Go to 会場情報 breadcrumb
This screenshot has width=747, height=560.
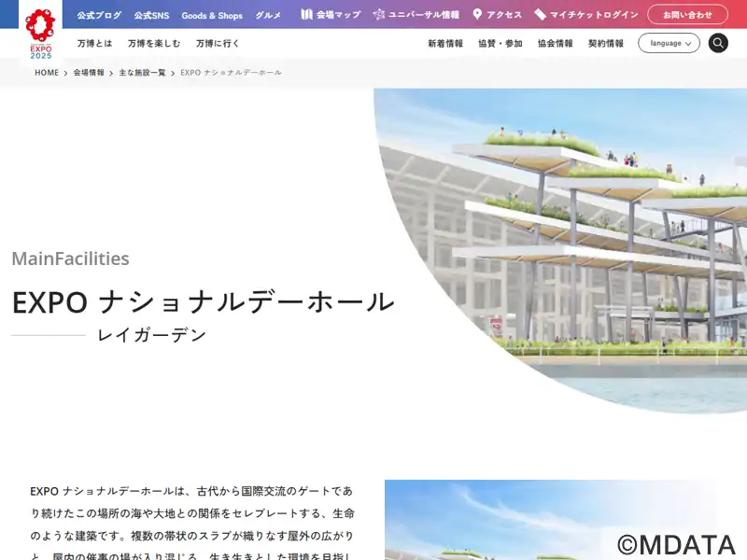point(89,73)
